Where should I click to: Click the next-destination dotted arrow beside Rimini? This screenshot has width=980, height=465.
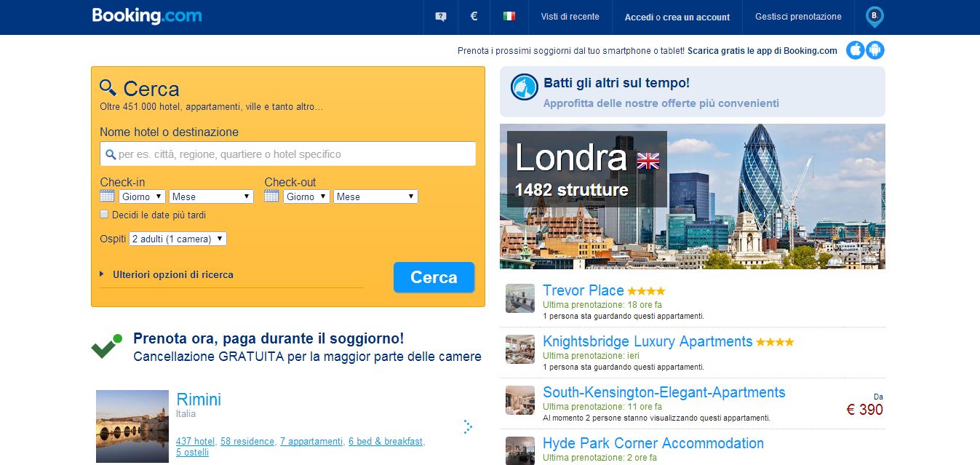(468, 427)
